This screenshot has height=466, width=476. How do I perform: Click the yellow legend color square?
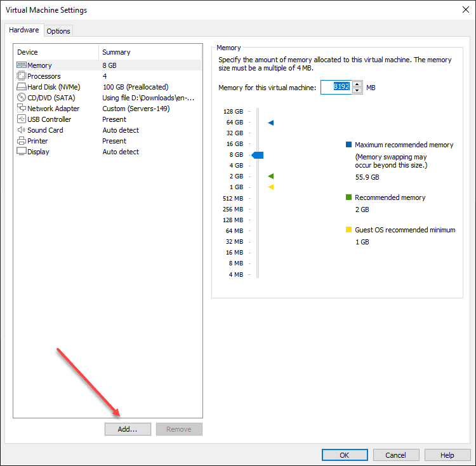point(348,230)
